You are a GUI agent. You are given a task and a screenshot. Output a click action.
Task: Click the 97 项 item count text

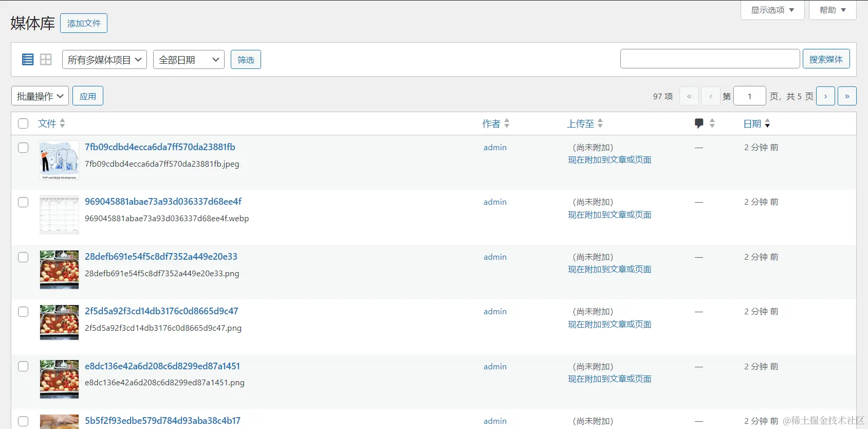[x=663, y=97]
